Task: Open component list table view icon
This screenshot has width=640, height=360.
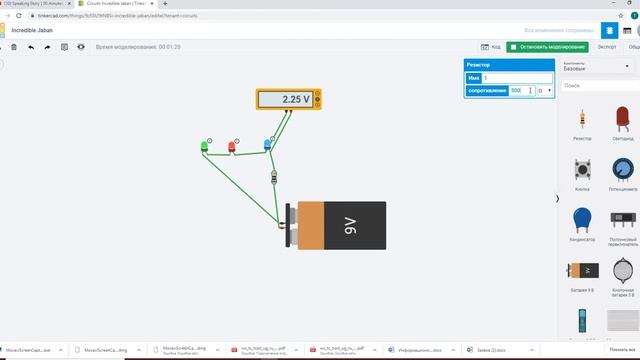Action: click(x=627, y=31)
